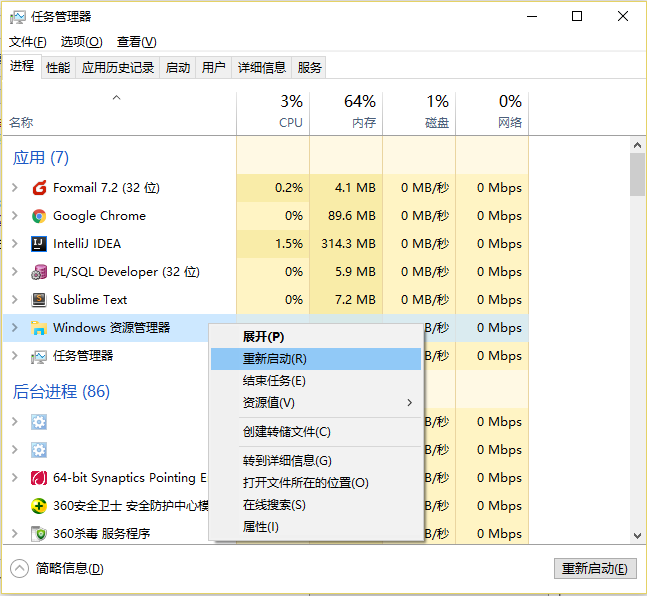Click the second unnamed gear process icon
The image size is (647, 596).
tap(39, 450)
